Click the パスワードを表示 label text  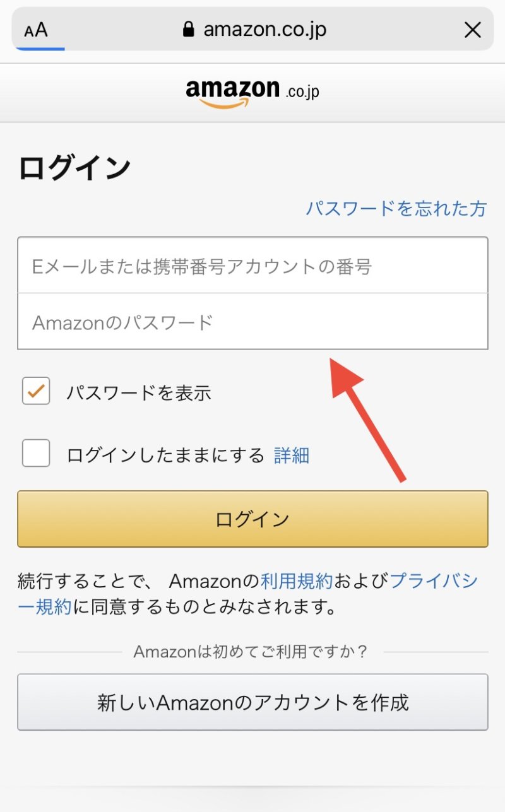coord(139,393)
